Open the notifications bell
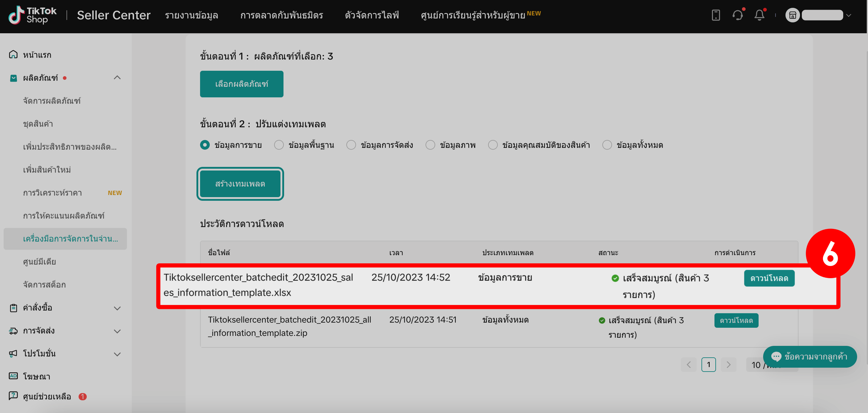Image resolution: width=868 pixels, height=413 pixels. [759, 15]
